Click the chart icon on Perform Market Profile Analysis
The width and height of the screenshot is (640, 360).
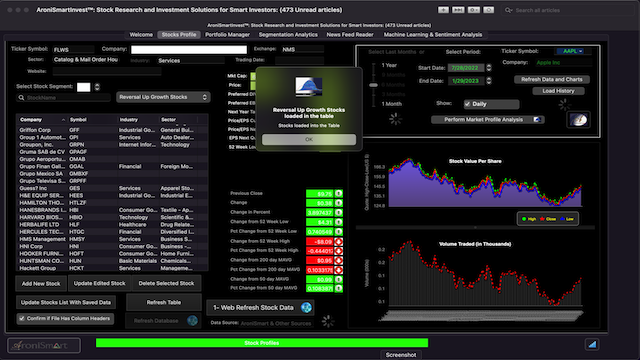537,120
